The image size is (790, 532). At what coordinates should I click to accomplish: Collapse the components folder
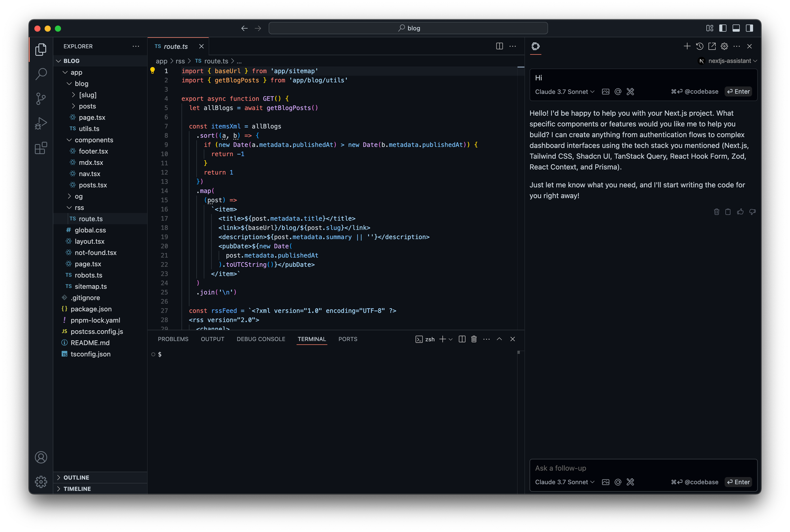[94, 140]
